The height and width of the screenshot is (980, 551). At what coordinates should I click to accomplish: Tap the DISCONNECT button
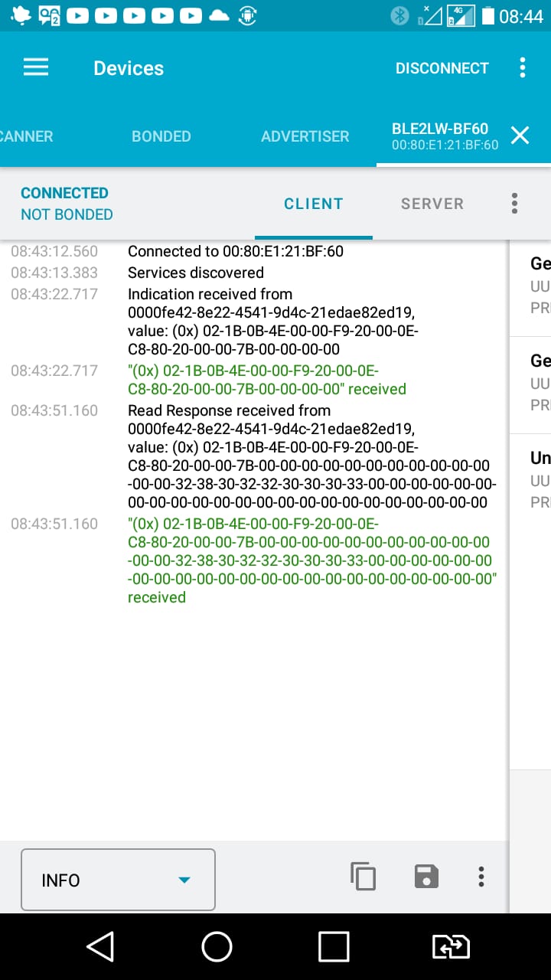442,67
